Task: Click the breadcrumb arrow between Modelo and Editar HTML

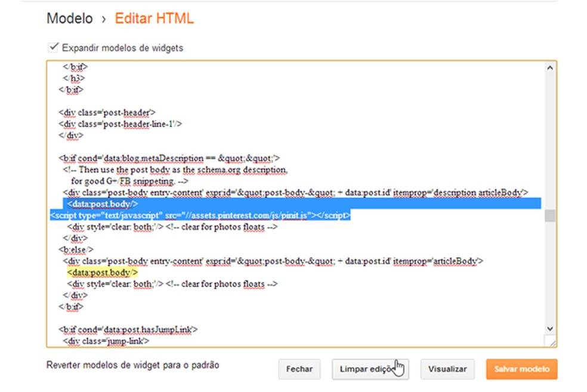Action: tap(103, 18)
